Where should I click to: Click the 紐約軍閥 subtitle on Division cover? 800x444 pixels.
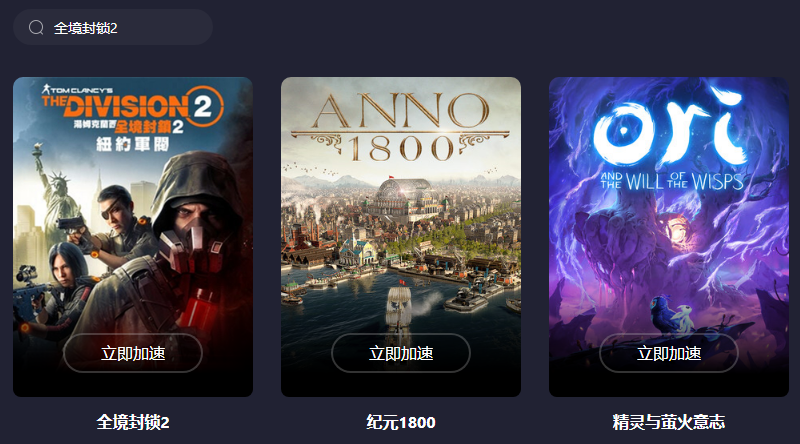pos(133,145)
